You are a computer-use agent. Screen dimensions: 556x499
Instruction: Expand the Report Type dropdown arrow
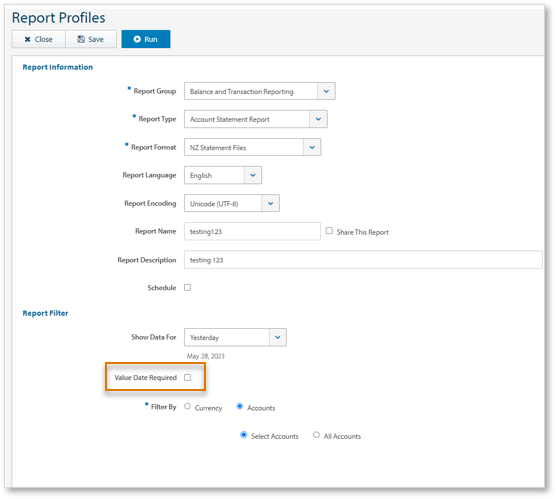point(318,119)
